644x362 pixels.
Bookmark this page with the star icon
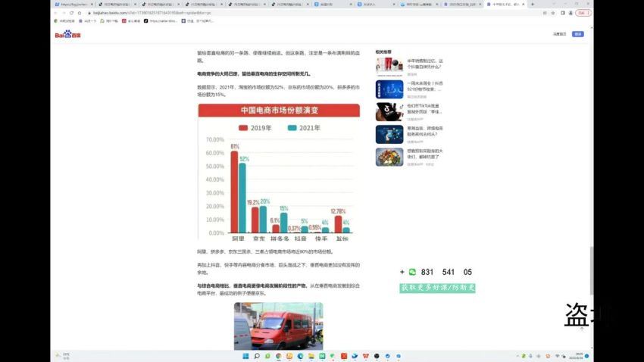pyautogui.click(x=553, y=13)
